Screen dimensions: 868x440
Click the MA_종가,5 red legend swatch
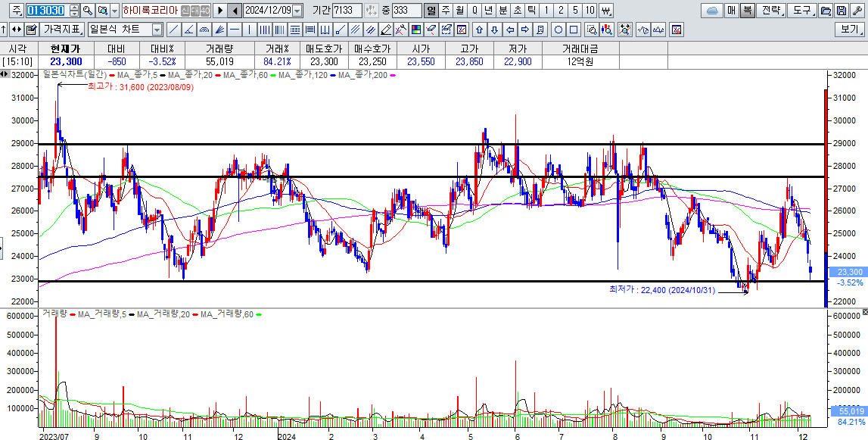pos(114,75)
